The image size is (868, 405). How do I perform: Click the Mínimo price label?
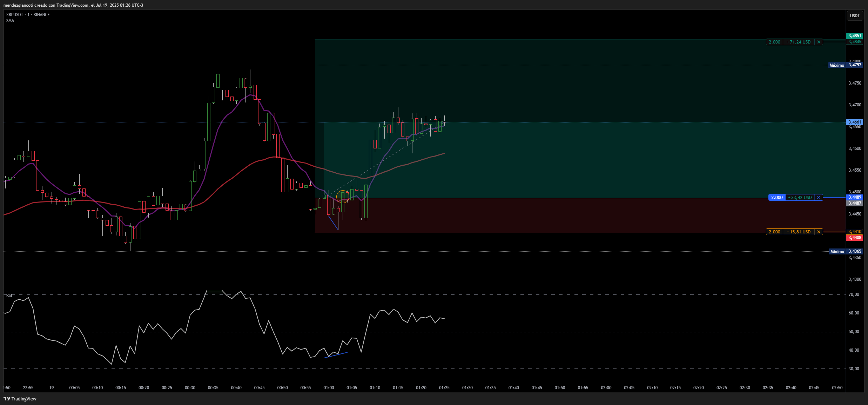pos(837,252)
